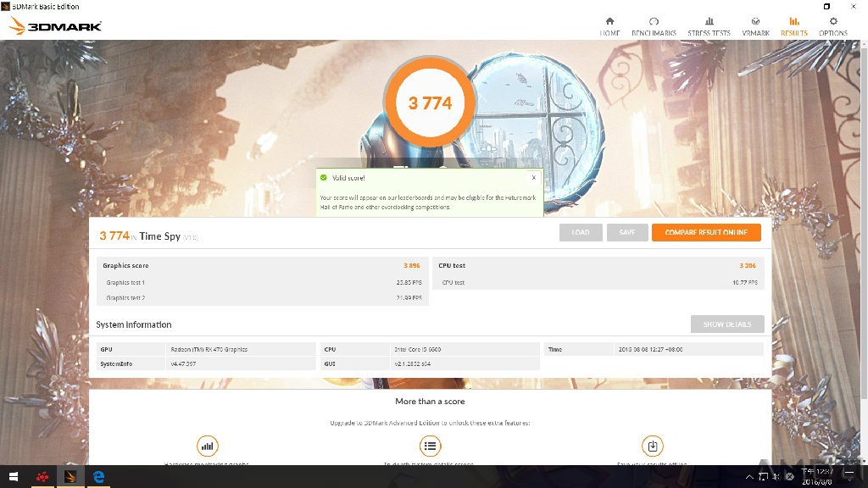Click the "More than a score" heading
This screenshot has width=868, height=488.
pos(430,401)
